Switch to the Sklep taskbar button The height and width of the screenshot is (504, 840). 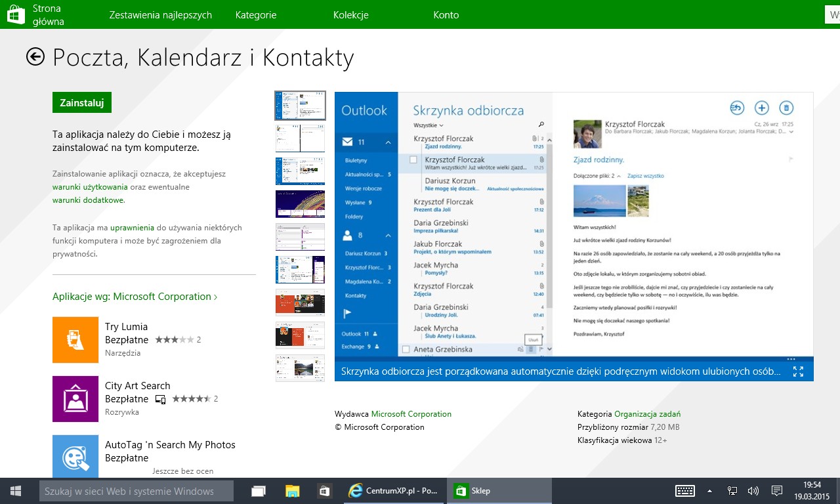pyautogui.click(x=499, y=491)
